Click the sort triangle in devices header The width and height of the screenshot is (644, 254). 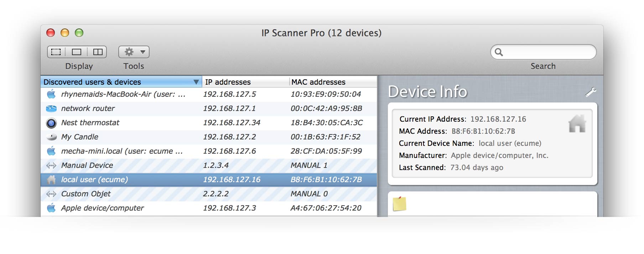[x=196, y=82]
